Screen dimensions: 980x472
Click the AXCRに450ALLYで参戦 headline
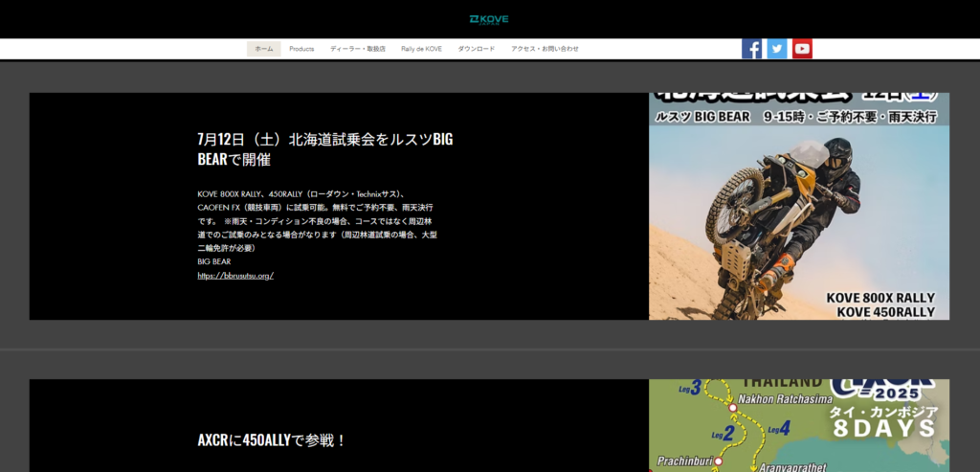coord(272,440)
